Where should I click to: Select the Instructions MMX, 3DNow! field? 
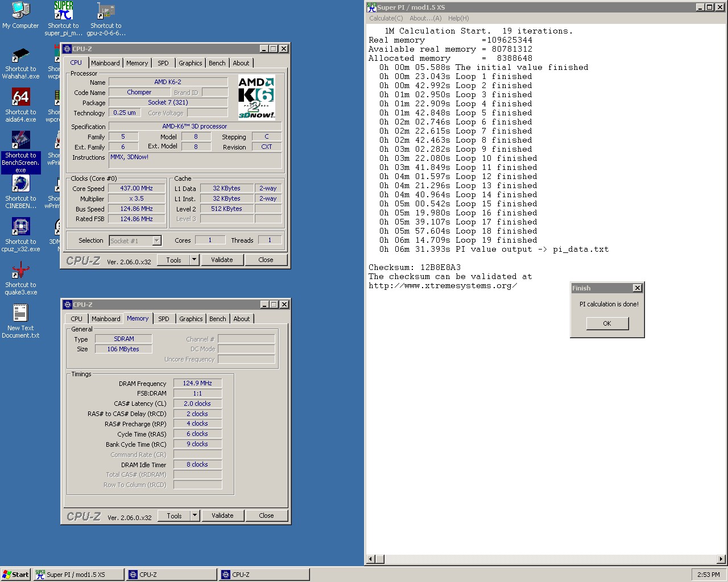[x=195, y=161]
